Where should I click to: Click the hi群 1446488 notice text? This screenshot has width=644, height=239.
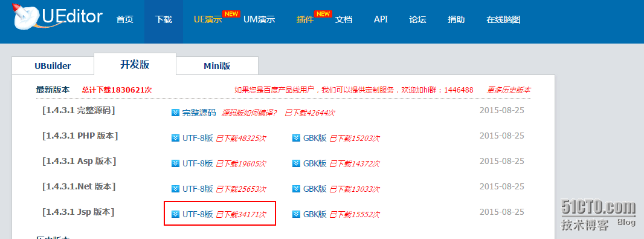coord(353,90)
